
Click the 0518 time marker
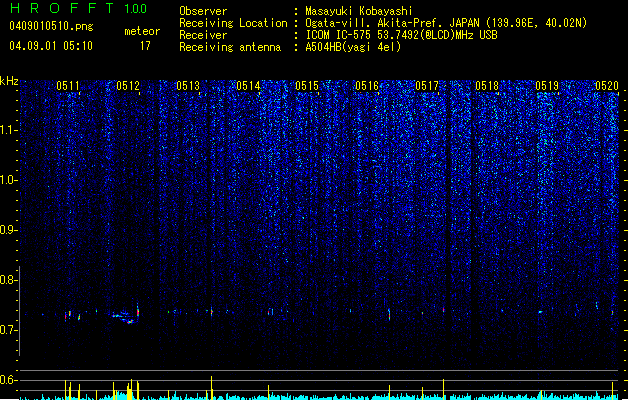tap(487, 86)
